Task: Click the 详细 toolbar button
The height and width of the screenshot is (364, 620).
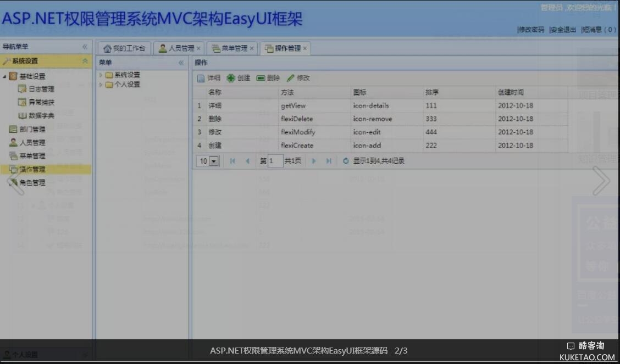Action: (208, 78)
